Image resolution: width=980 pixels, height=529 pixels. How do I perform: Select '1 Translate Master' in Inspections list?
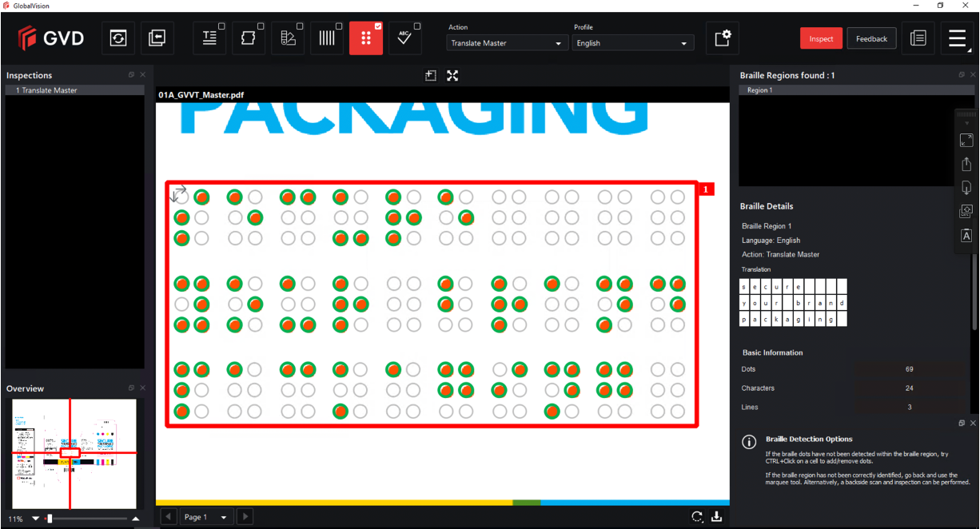click(74, 90)
